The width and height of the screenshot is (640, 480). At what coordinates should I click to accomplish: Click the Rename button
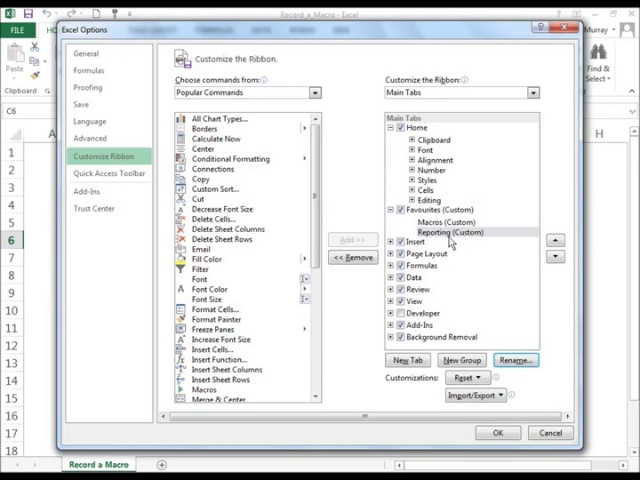point(516,360)
